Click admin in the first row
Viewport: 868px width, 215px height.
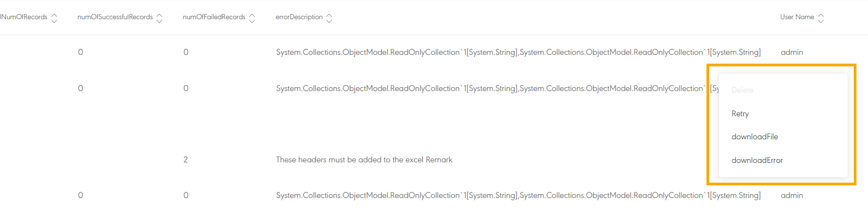792,52
